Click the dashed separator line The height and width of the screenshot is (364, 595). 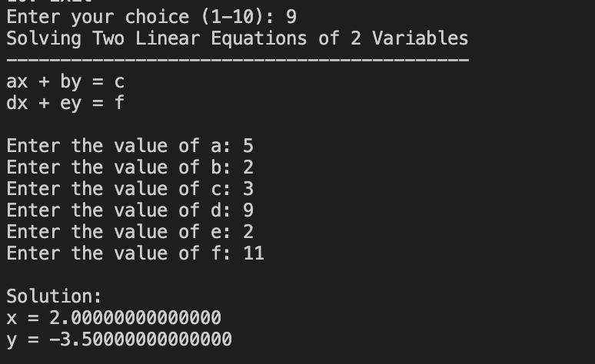(238, 60)
